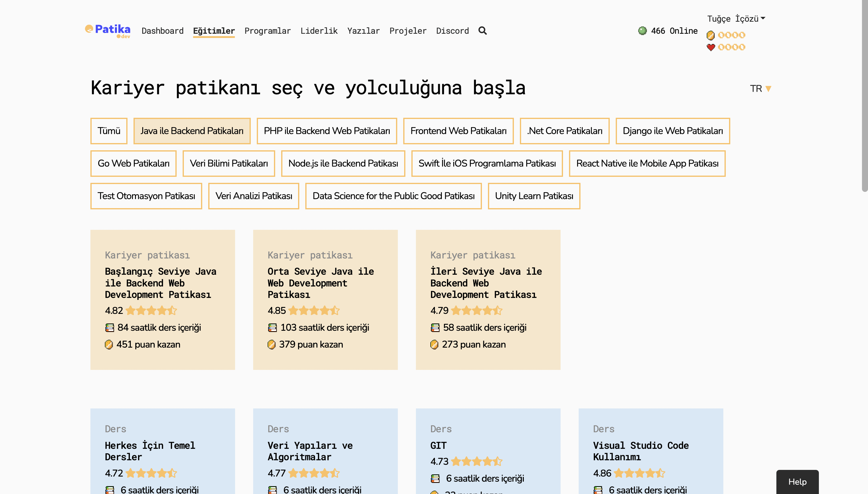Click the gold coin points icon in header
This screenshot has height=494, width=868.
(x=710, y=35)
